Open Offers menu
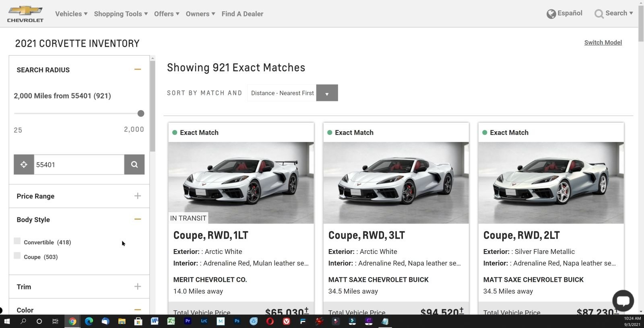 point(167,14)
